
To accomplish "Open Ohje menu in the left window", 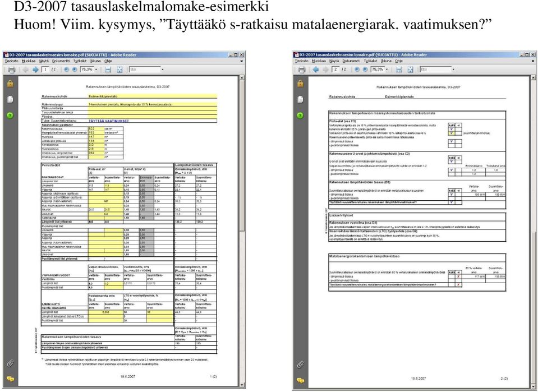I will tap(108, 61).
